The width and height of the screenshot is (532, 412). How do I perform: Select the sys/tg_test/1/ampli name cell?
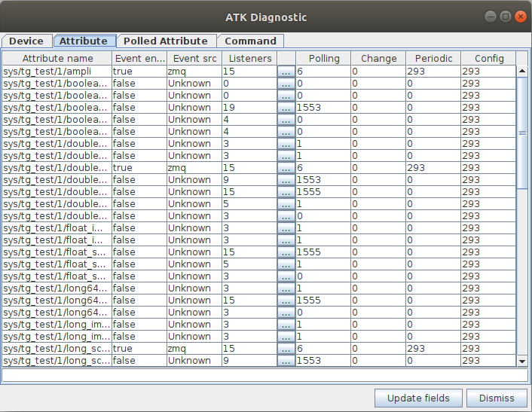point(57,72)
